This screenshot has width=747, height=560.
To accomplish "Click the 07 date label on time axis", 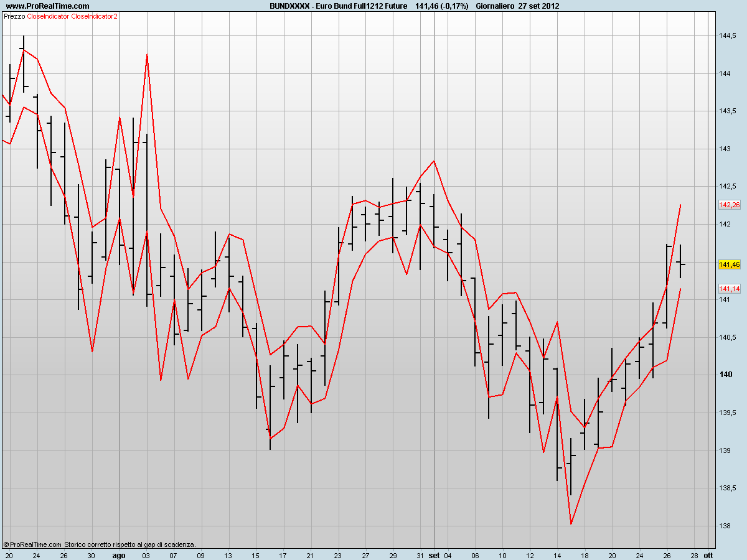I will (x=174, y=554).
